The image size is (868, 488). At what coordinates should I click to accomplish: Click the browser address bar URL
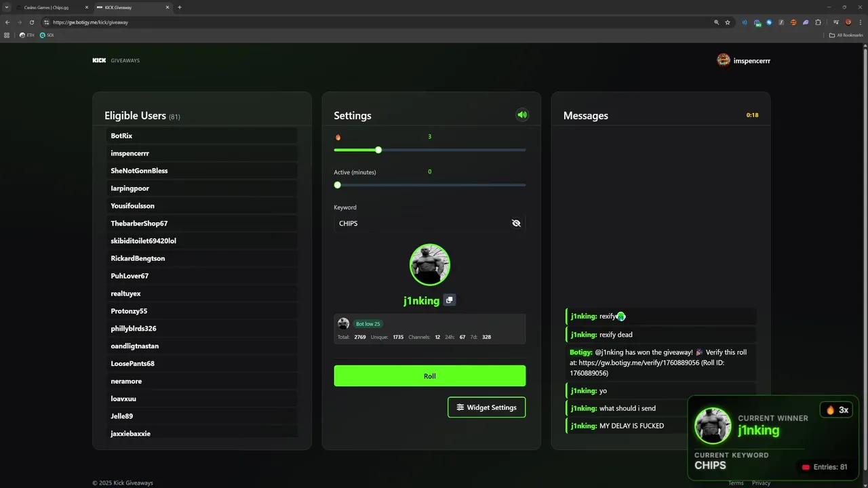pos(91,22)
